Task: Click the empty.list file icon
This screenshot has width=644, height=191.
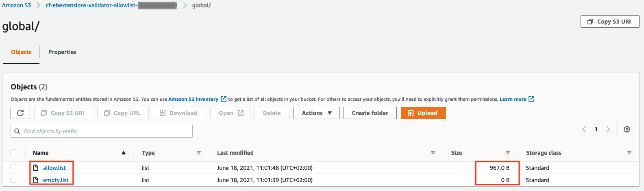Action: coord(36,180)
